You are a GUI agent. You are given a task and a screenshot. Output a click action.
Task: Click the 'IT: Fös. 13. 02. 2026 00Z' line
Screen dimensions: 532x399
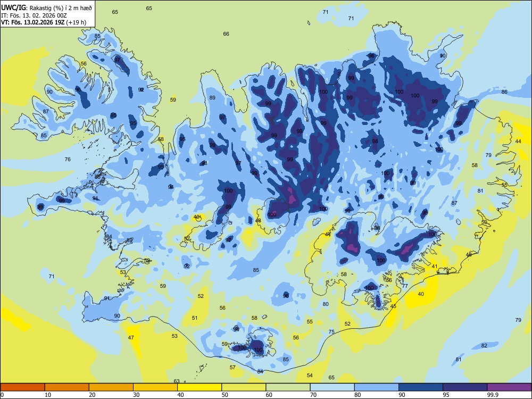tap(34, 15)
